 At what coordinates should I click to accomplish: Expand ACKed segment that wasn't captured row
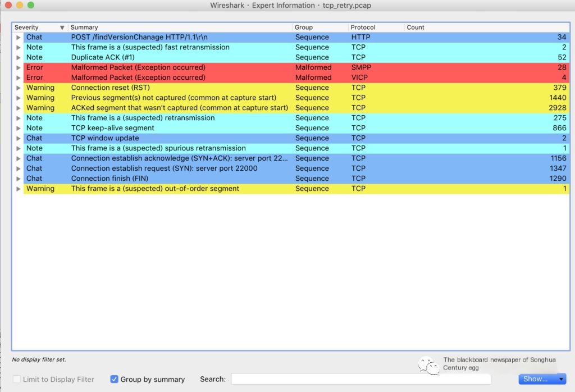(19, 108)
